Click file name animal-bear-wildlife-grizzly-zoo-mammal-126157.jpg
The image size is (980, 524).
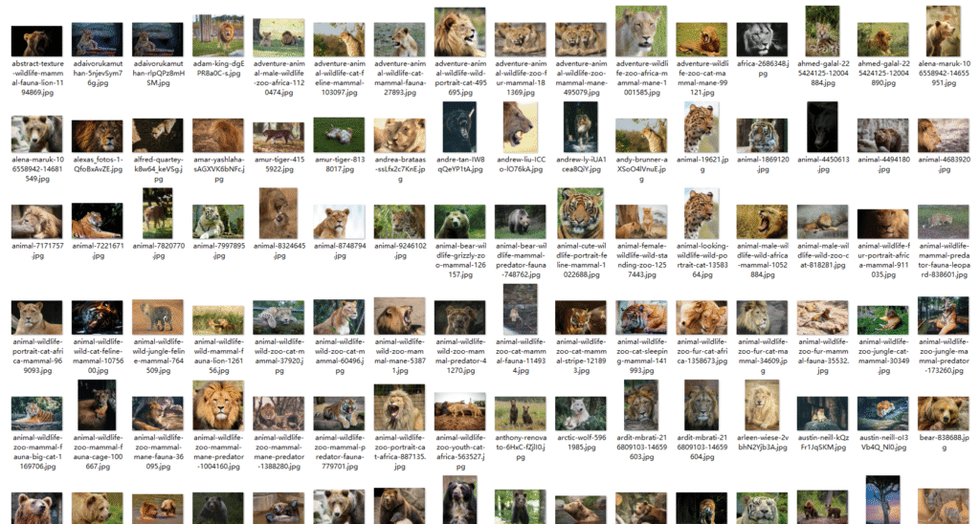pos(460,260)
